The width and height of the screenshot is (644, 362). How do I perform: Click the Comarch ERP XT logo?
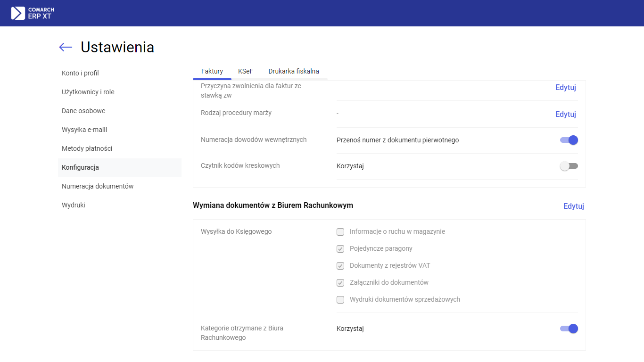point(33,13)
